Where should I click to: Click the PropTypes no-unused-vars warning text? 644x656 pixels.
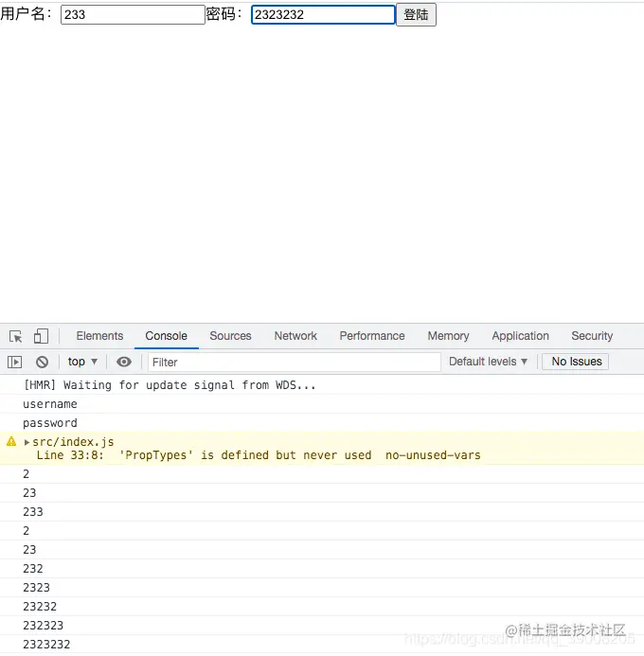[259, 455]
